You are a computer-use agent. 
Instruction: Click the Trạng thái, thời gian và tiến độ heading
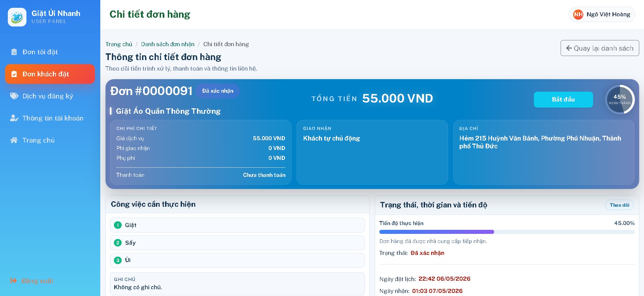(434, 205)
